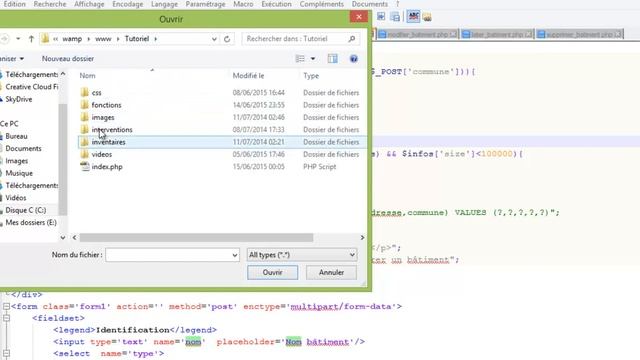Switch to the lister_batiment.php tab

pyautogui.click(x=497, y=34)
